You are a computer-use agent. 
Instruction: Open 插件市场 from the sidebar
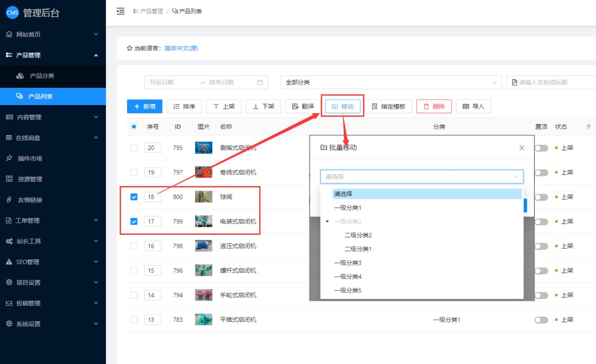[x=30, y=158]
